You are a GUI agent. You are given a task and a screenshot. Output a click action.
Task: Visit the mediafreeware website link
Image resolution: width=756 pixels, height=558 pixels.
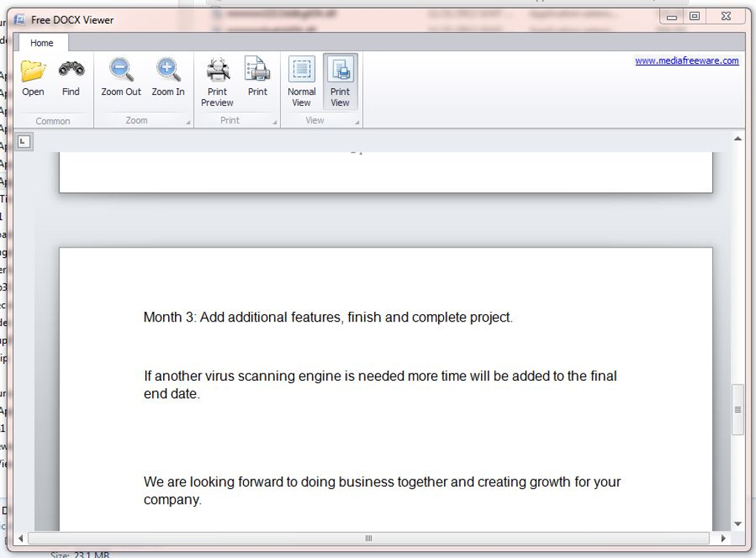687,62
